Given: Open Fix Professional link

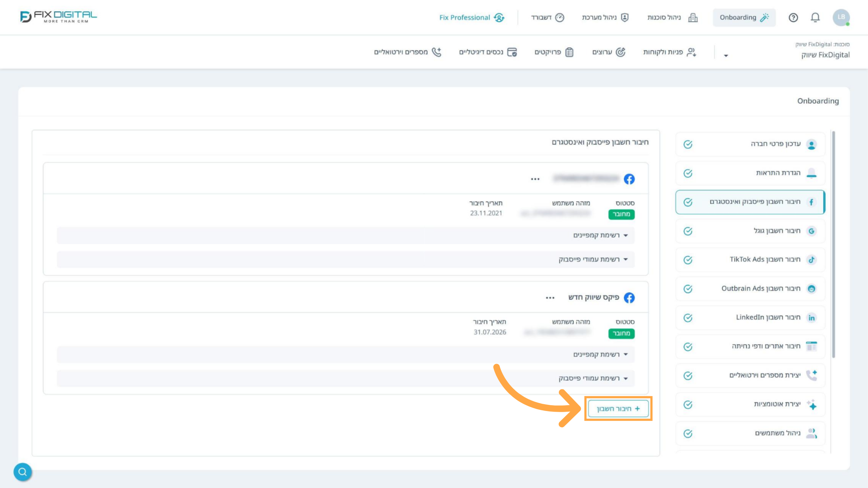Looking at the screenshot, I should [472, 17].
